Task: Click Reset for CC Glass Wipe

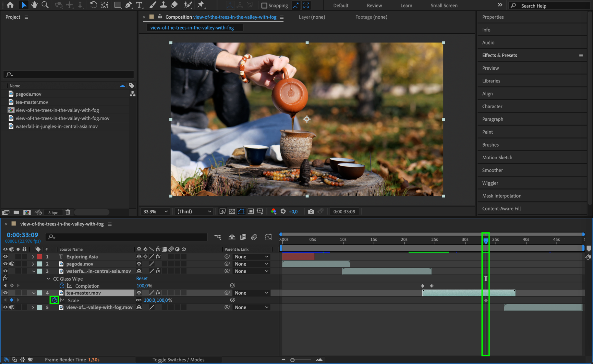Action: click(142, 279)
